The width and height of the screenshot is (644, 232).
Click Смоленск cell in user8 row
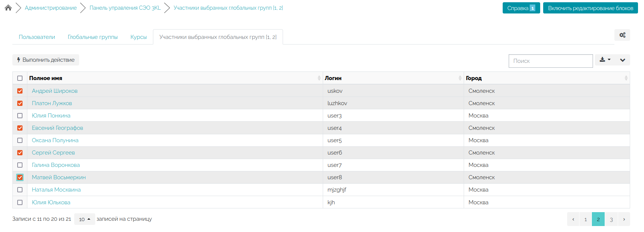(547, 177)
